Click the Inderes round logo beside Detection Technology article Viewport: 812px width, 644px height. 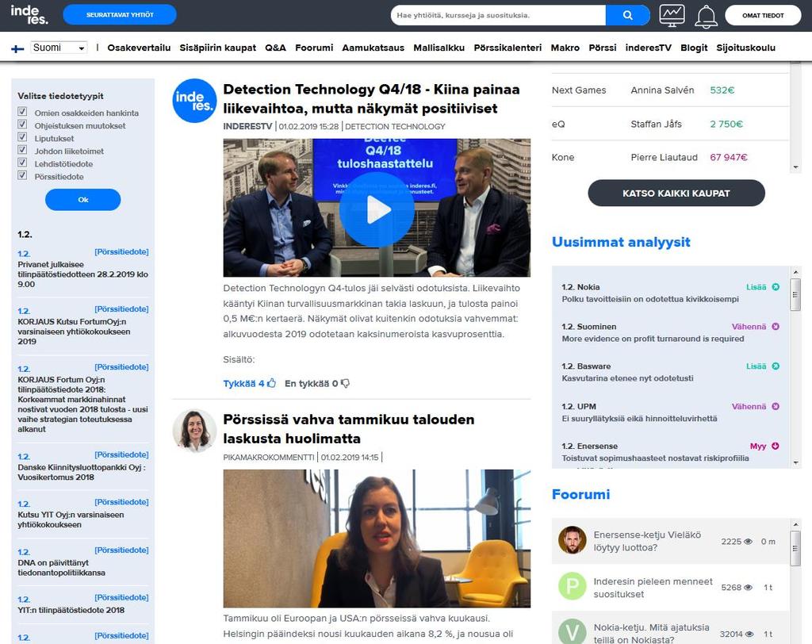coord(195,101)
